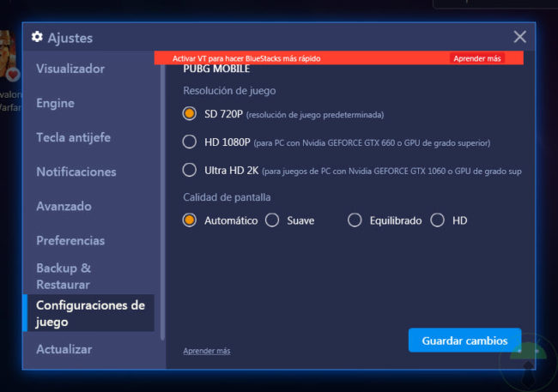The width and height of the screenshot is (558, 392).
Task: Open the Actualizar section
Action: coord(64,349)
